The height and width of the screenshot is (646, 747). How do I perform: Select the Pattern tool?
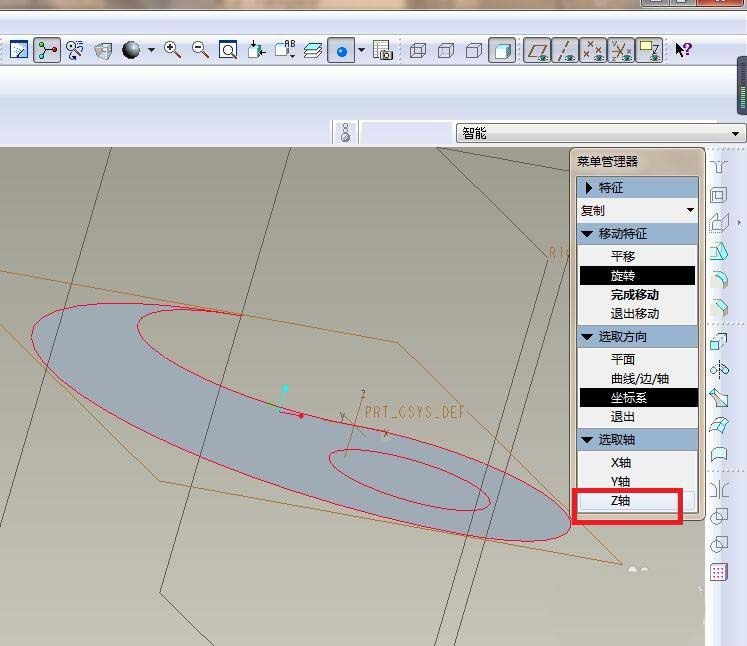point(719,572)
